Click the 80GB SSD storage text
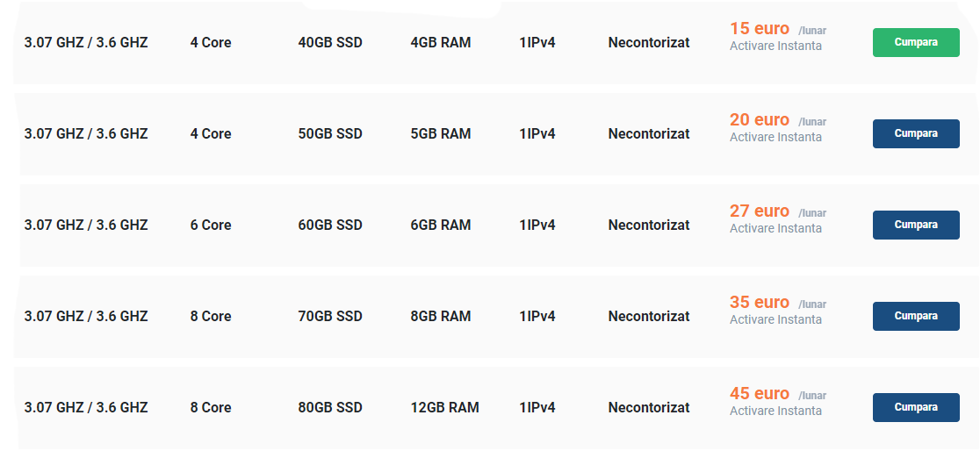Screen dimensions: 980x451 click(330, 408)
